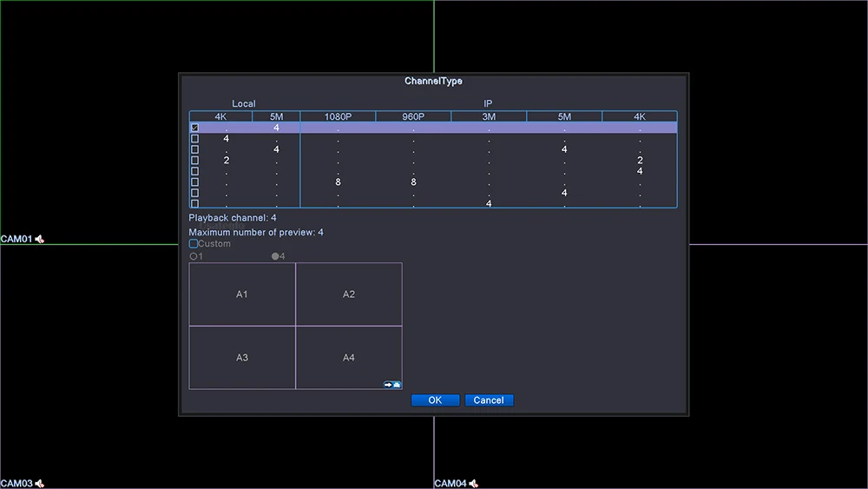
Task: Check the row with local 4K 4
Action: [x=194, y=138]
